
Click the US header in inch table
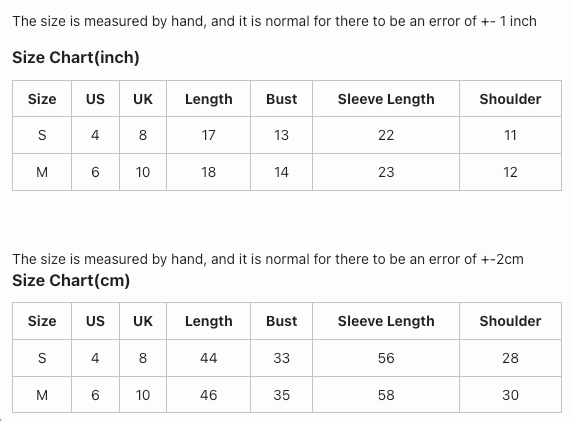coord(95,99)
